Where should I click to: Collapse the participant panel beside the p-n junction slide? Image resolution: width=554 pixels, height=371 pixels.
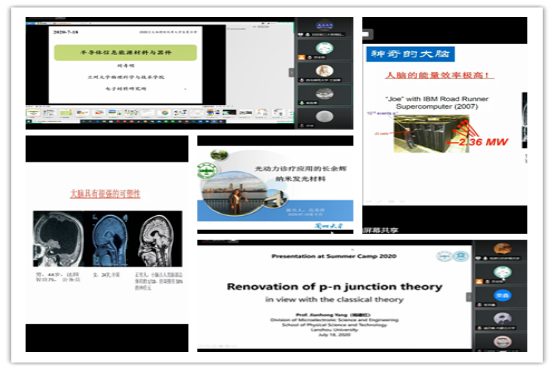point(469,297)
